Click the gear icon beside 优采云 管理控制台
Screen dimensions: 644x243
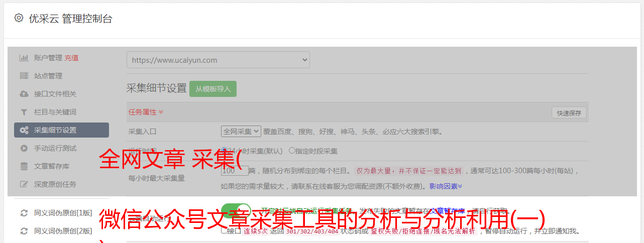point(19,18)
